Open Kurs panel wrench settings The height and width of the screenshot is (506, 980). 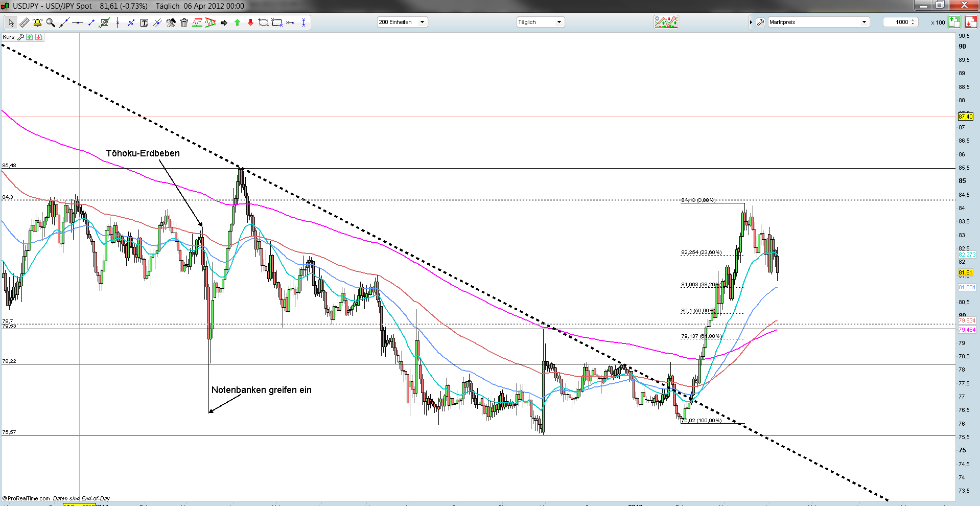coord(20,37)
